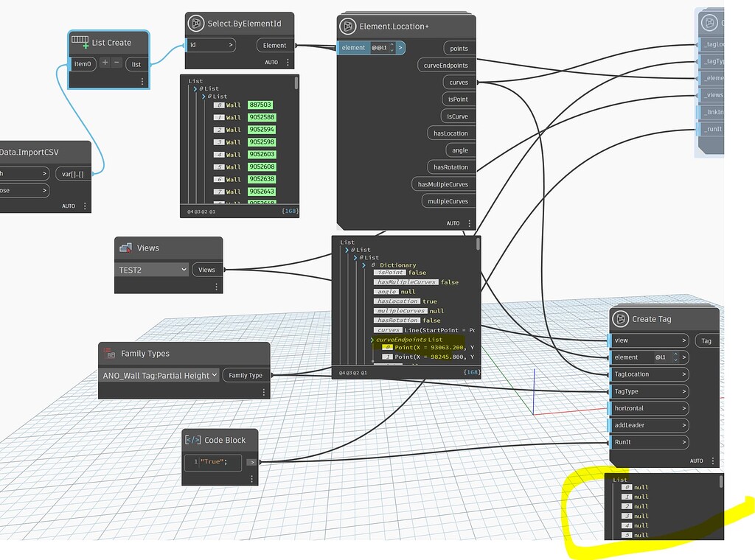The width and height of the screenshot is (755, 560).
Task: Open the three-dot menu on the Views node
Action: pyautogui.click(x=215, y=287)
